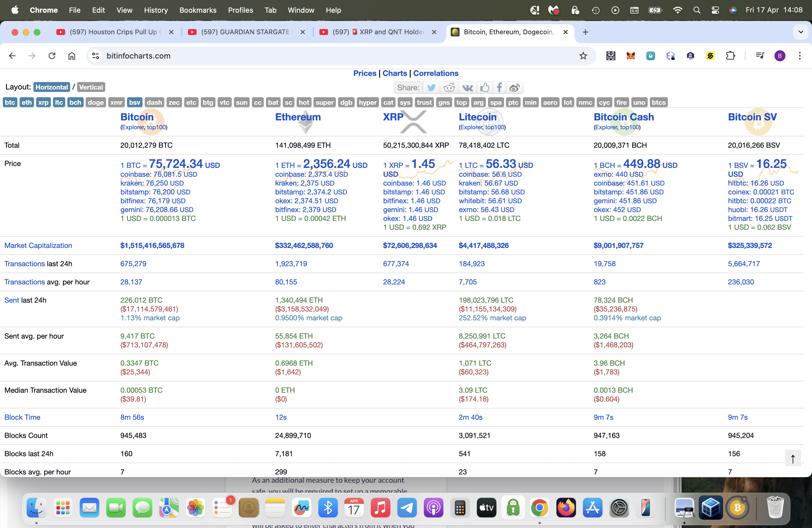This screenshot has height=528, width=812.
Task: Open the Profiles menu
Action: point(241,10)
